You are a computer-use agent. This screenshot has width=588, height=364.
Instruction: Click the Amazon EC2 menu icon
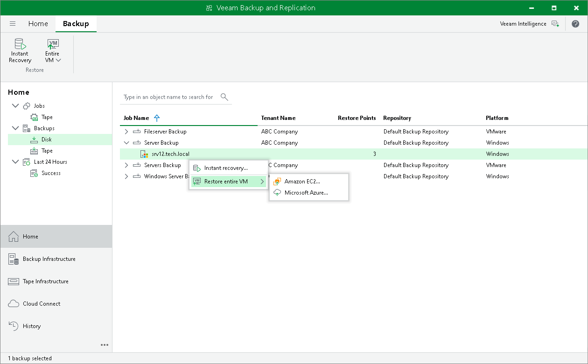(x=277, y=182)
